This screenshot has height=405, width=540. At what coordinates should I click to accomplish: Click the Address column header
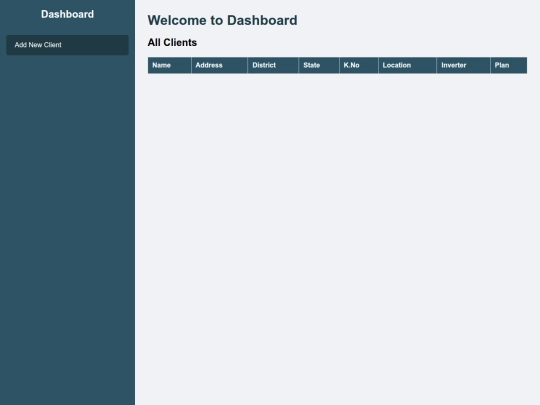219,65
